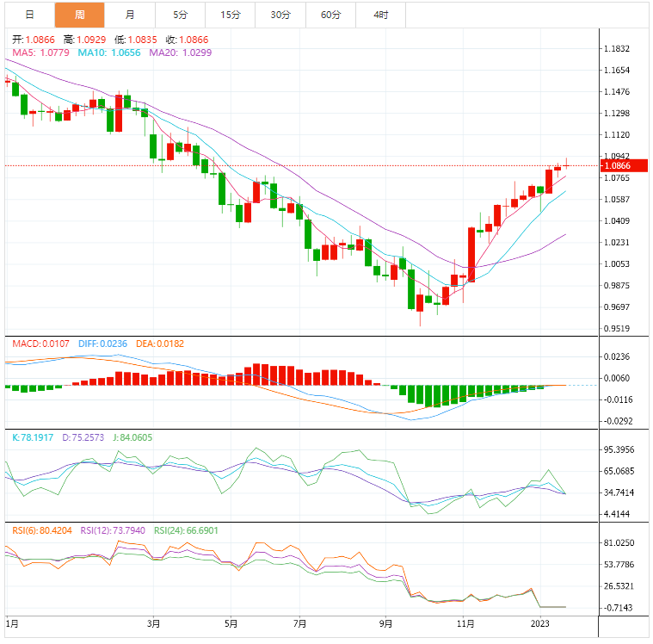Viewport: 653px width, 644px height.
Task: Click the 1.1120 price axis label
Action: 617,134
